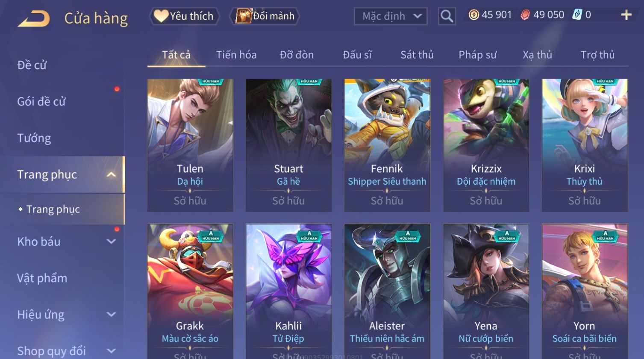Viewport: 644px width, 359px height.
Task: Switch to the Pháp sư tab
Action: coord(477,55)
